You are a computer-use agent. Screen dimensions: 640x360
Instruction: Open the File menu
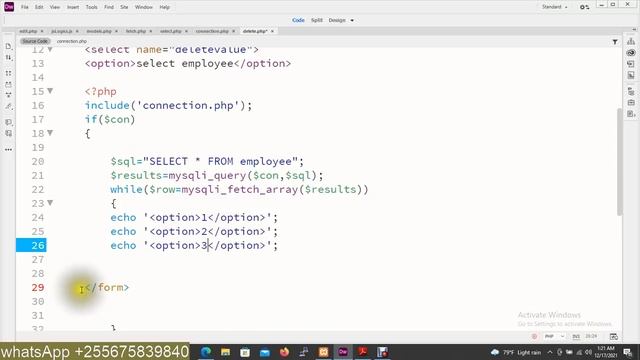pos(24,7)
